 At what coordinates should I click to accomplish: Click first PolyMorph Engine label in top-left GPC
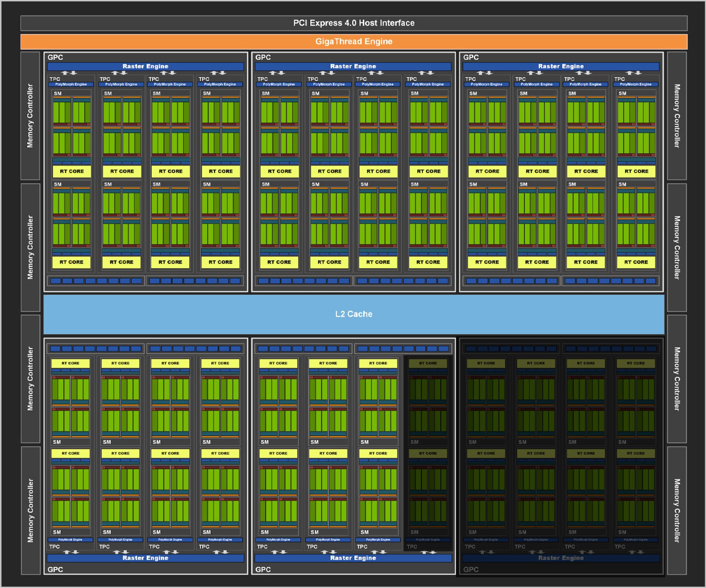(x=71, y=85)
